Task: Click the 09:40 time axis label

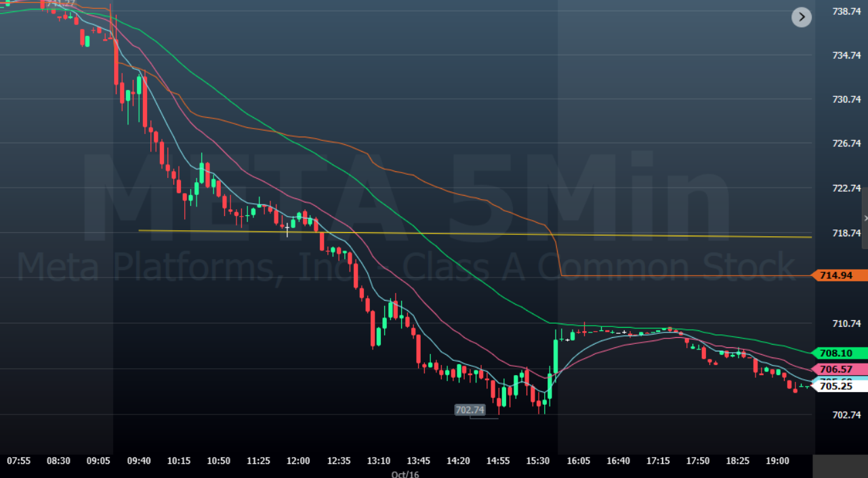Action: 138,461
